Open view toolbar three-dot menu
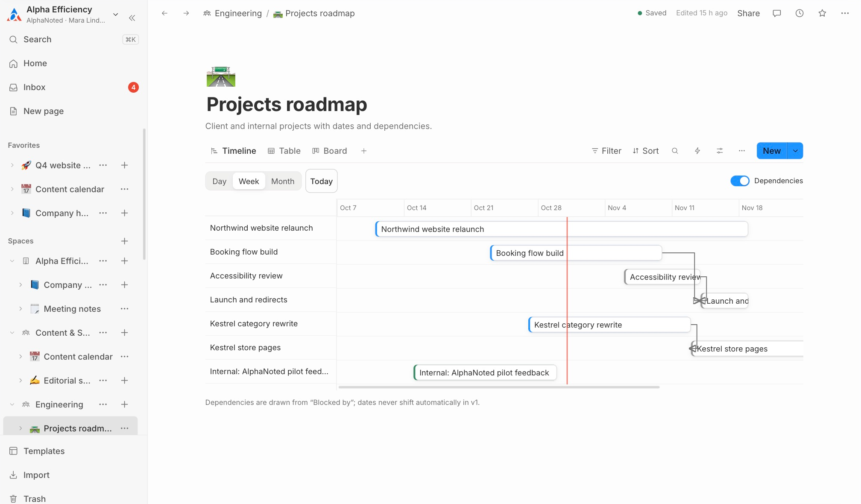 tap(742, 151)
